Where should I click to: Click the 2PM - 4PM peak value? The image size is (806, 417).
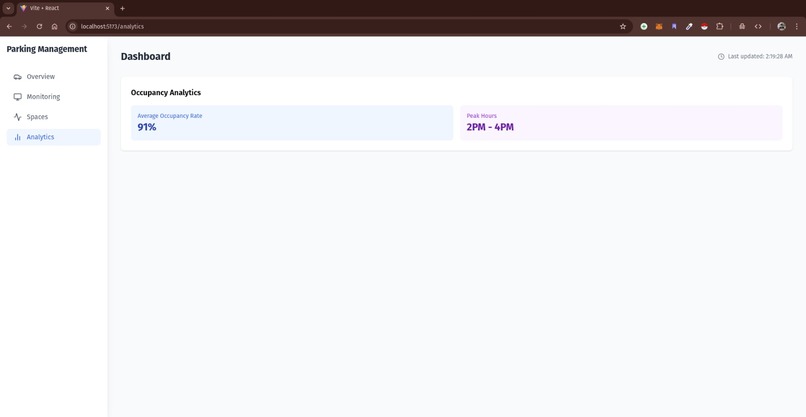(x=490, y=127)
